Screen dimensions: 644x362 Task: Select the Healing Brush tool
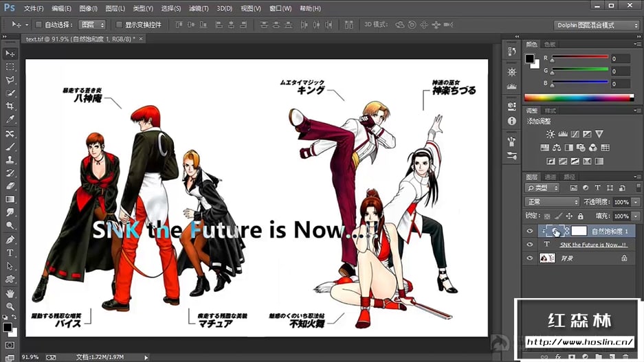pyautogui.click(x=10, y=133)
